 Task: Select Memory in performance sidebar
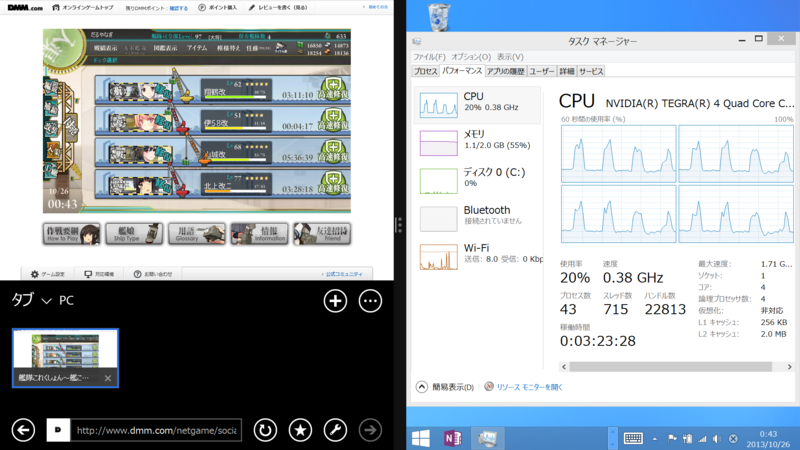click(478, 143)
